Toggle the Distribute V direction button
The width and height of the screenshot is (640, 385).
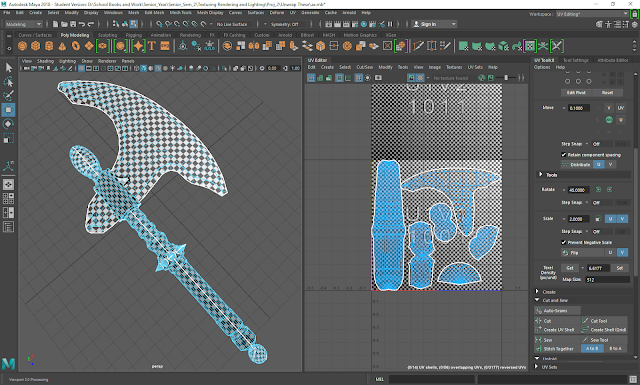point(610,165)
